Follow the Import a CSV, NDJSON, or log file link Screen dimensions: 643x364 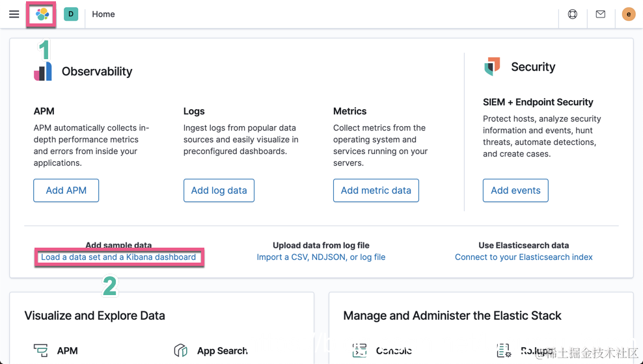(x=321, y=257)
